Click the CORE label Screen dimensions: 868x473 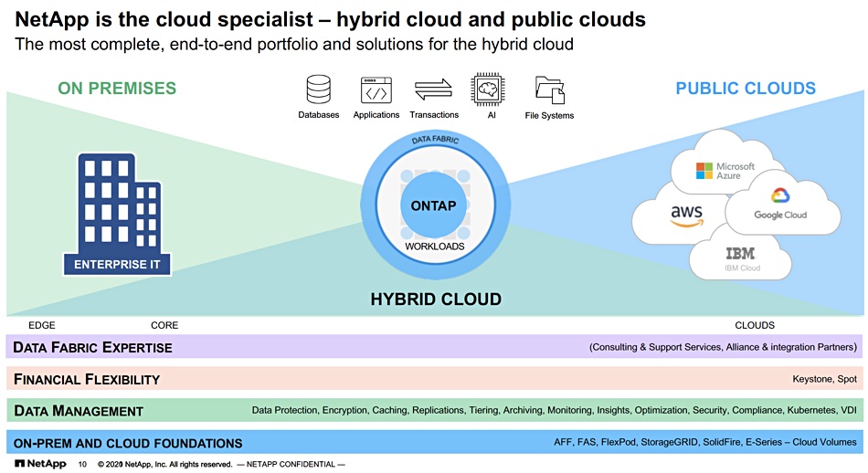[164, 325]
